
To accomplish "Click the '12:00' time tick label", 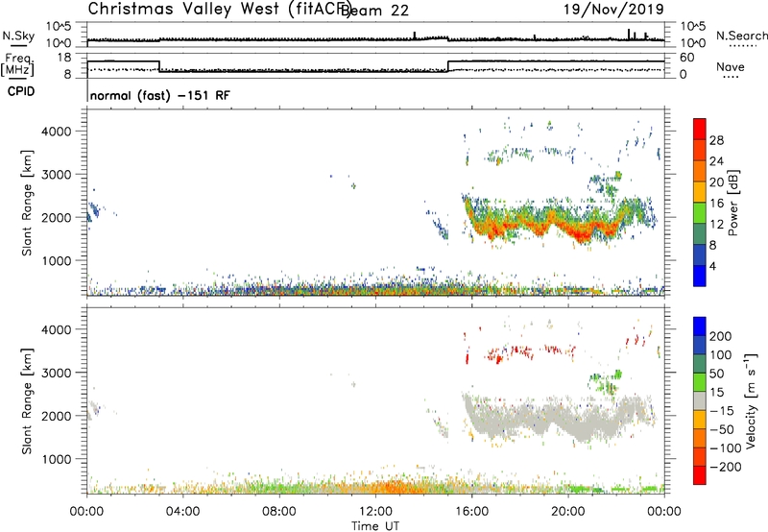I will (375, 512).
